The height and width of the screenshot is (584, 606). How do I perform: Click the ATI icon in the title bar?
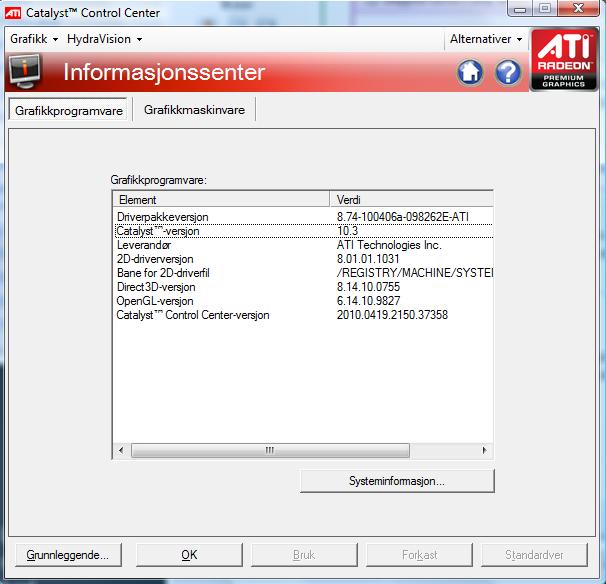13,13
